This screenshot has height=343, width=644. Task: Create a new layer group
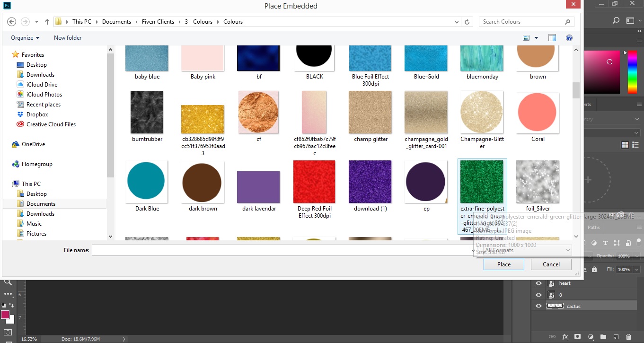click(x=603, y=337)
